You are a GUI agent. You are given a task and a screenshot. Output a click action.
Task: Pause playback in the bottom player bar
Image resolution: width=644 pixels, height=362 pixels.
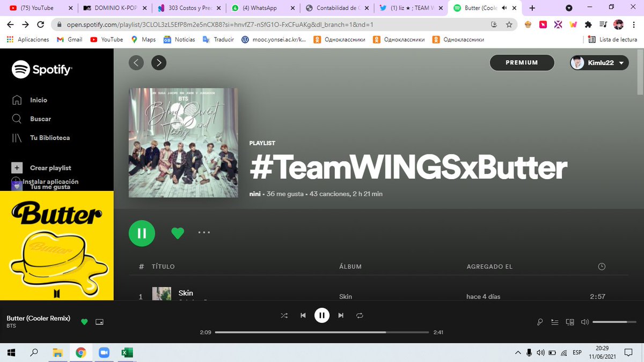tap(321, 315)
